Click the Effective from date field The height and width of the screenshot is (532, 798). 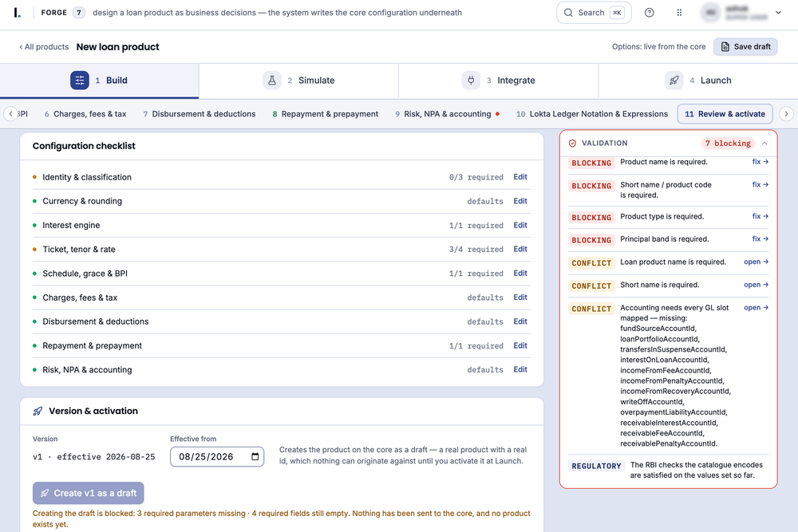217,457
